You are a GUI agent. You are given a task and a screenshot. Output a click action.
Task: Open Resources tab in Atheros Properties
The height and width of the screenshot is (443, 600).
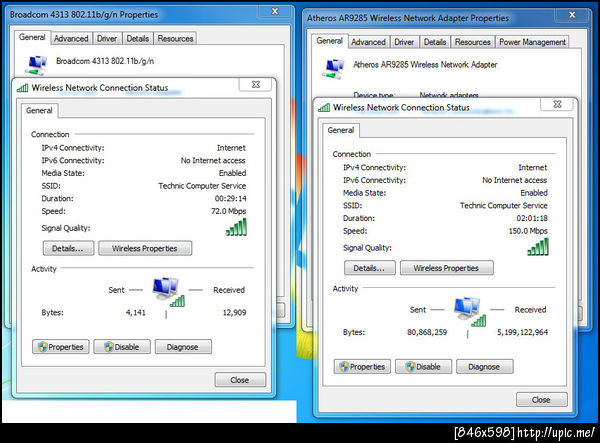coord(472,42)
